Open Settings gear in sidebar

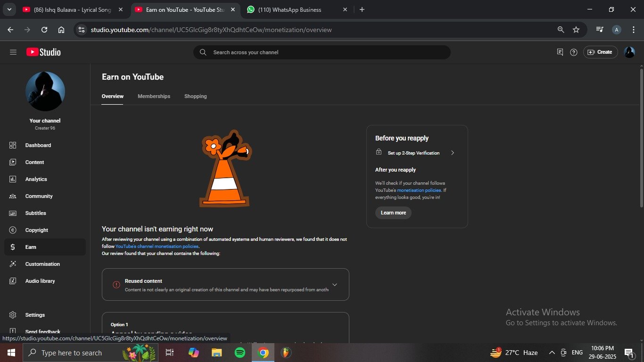pos(13,315)
